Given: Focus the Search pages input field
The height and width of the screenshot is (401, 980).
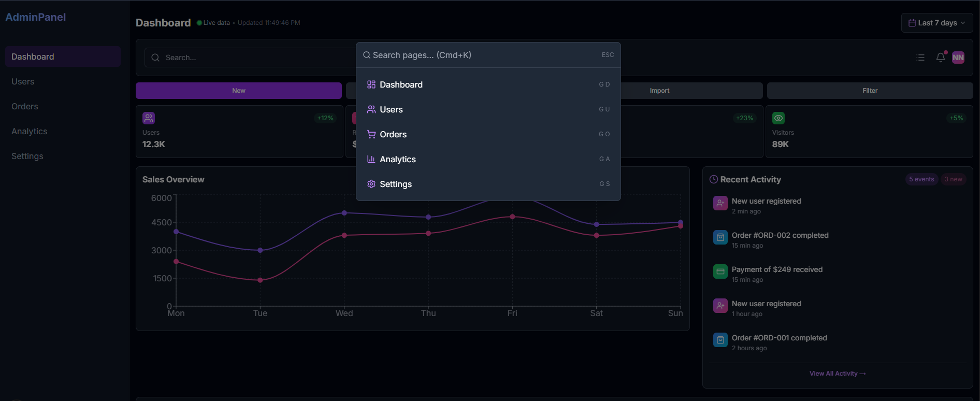Looking at the screenshot, I should [482, 55].
